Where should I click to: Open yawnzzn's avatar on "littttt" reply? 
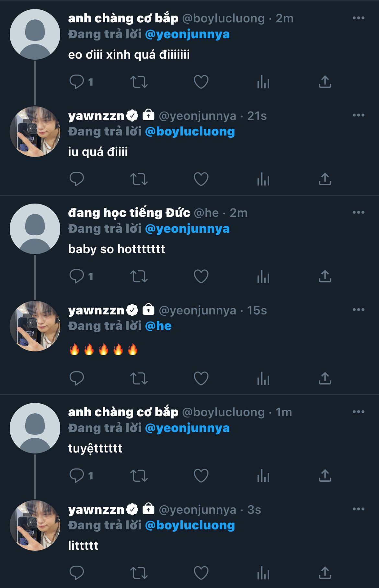point(35,525)
